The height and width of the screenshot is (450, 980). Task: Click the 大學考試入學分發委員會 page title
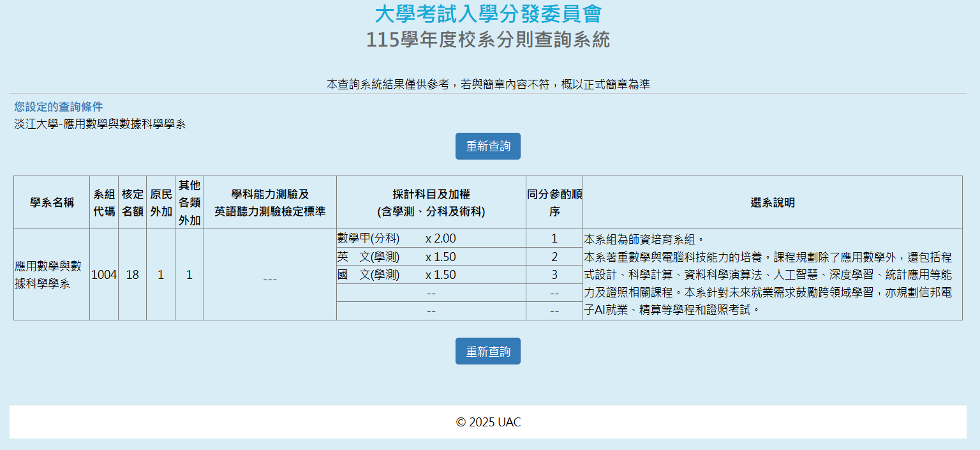(487, 13)
